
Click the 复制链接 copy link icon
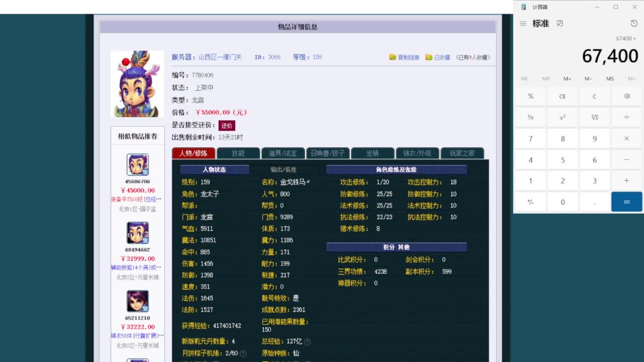392,57
